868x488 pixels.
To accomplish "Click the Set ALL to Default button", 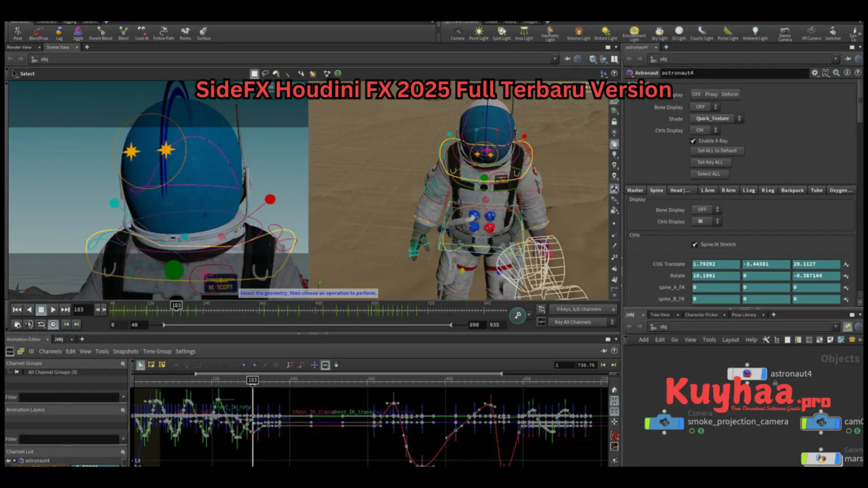I will [717, 150].
